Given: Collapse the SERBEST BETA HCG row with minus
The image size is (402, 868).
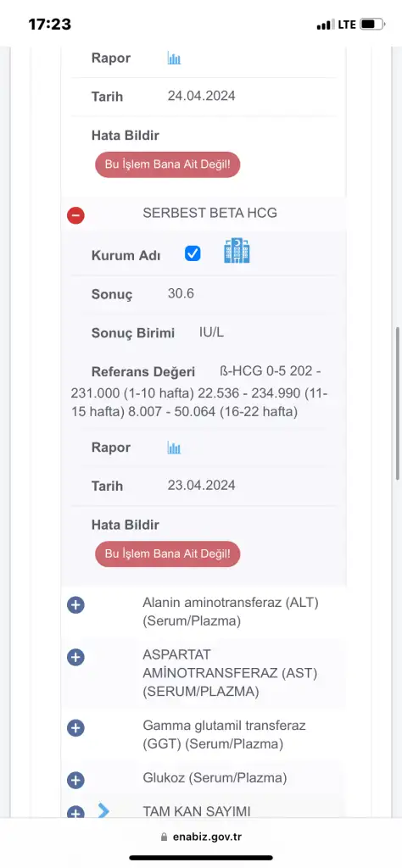Looking at the screenshot, I should [x=75, y=214].
